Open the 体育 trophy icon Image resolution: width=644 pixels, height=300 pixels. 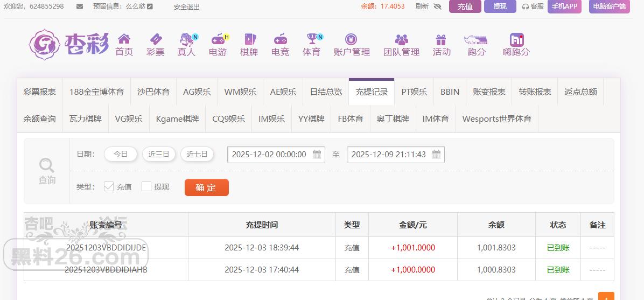[311, 39]
